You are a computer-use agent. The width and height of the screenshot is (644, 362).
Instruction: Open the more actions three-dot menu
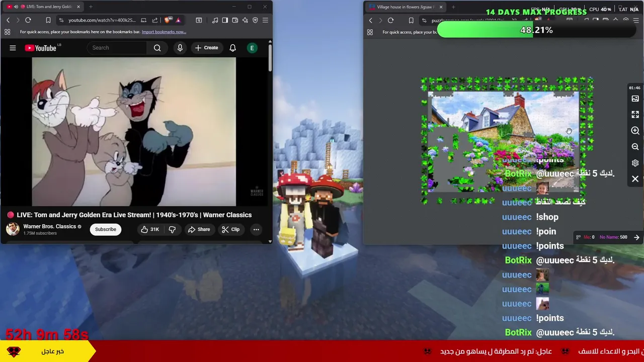coord(256,229)
